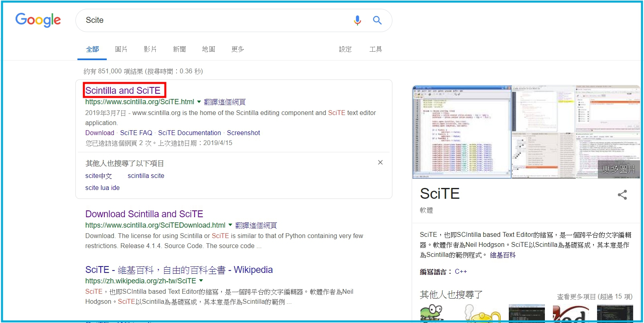Click the C++ programming language link
The width and height of the screenshot is (644, 323).
[461, 271]
